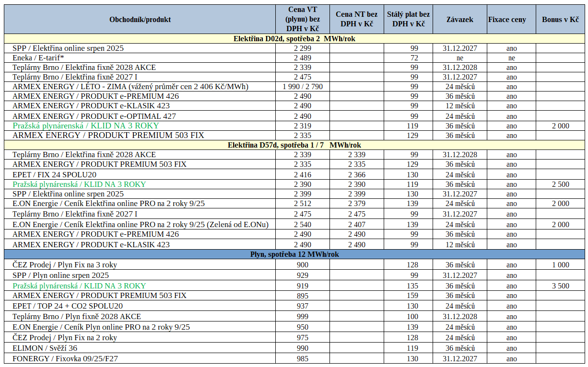
Task: Click the Závazek column header
Action: (459, 20)
